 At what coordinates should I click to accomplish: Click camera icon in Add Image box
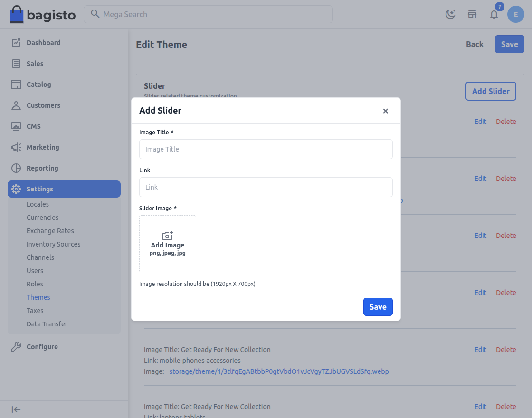click(168, 236)
